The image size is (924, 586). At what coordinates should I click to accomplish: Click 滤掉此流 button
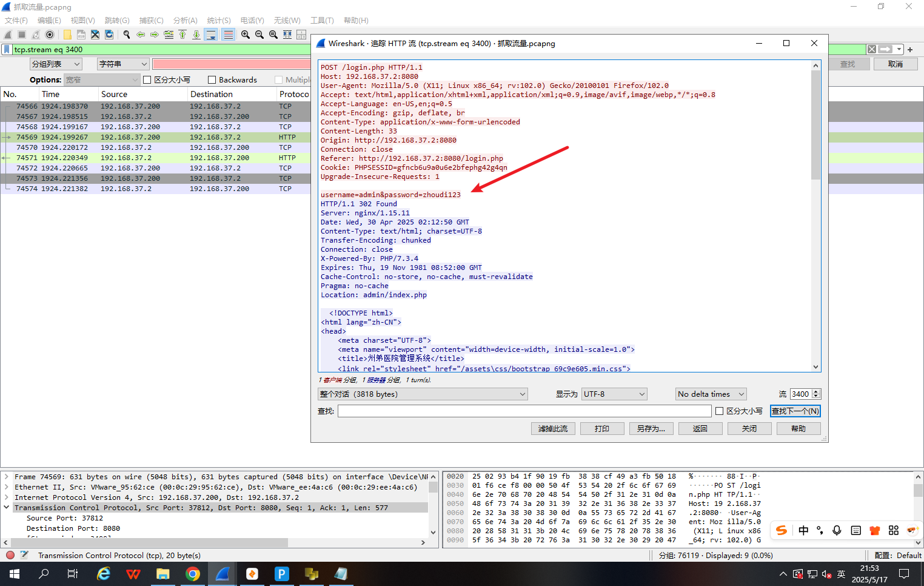click(x=553, y=429)
